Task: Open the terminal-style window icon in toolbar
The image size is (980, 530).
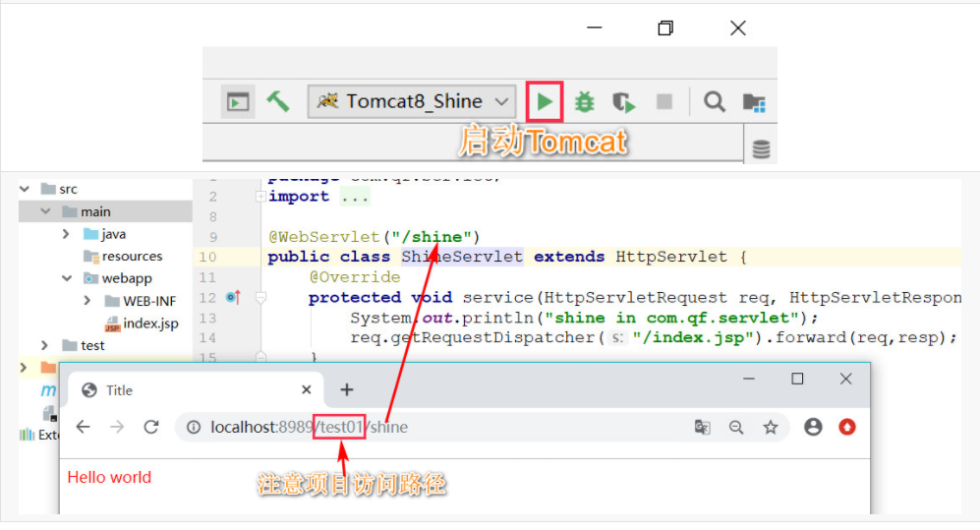Action: pos(238,102)
